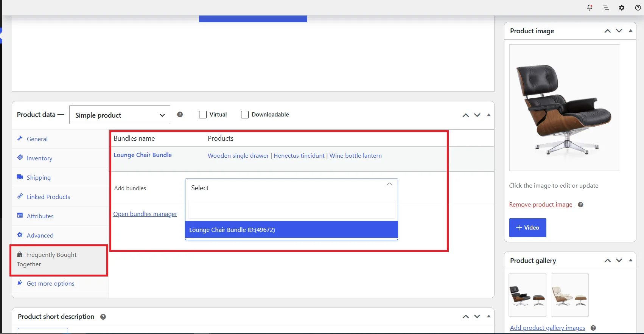Open the notifications bell icon
This screenshot has height=334, width=644.
(590, 8)
